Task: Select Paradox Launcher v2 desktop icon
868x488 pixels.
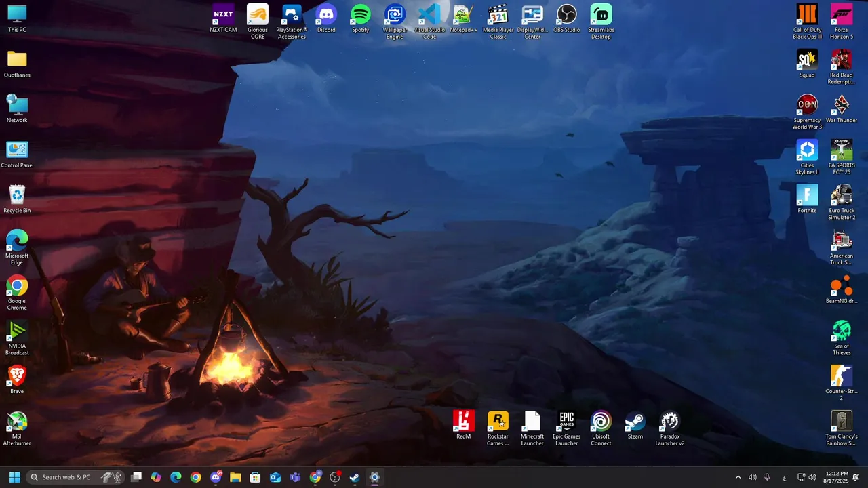Action: coord(670,428)
